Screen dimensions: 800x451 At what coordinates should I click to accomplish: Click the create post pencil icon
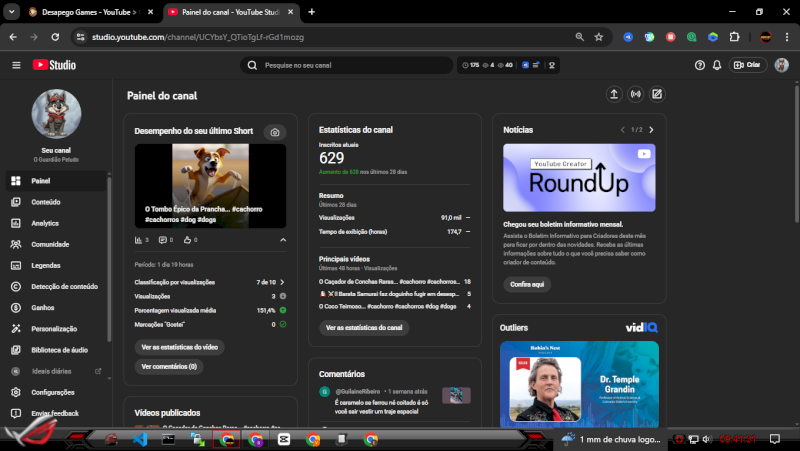click(657, 95)
